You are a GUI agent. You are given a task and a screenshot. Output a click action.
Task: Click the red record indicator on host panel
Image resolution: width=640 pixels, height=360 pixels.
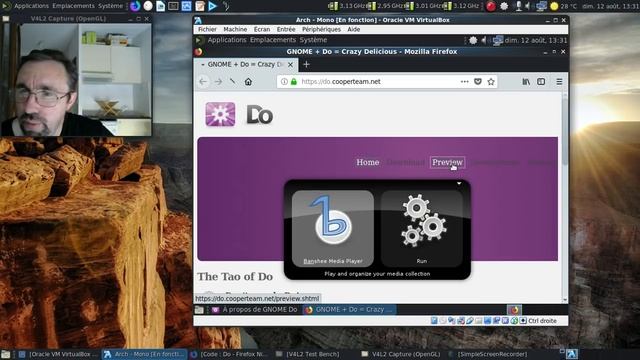click(491, 6)
